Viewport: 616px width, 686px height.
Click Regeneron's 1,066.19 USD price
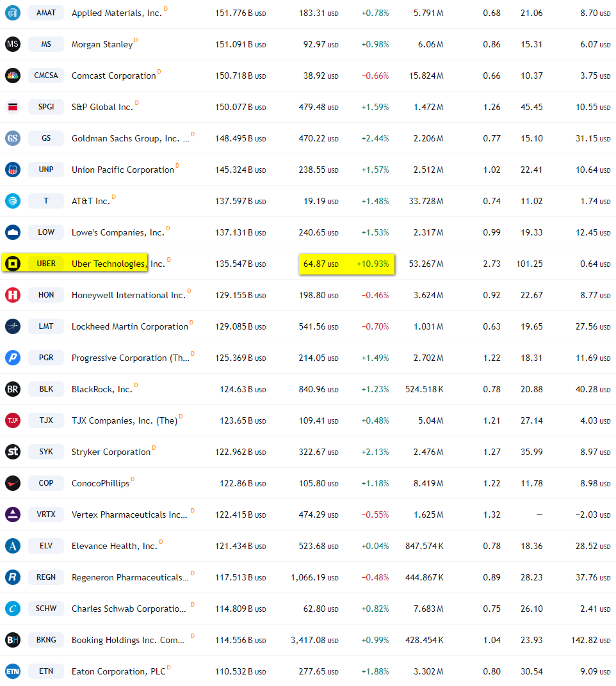(315, 577)
